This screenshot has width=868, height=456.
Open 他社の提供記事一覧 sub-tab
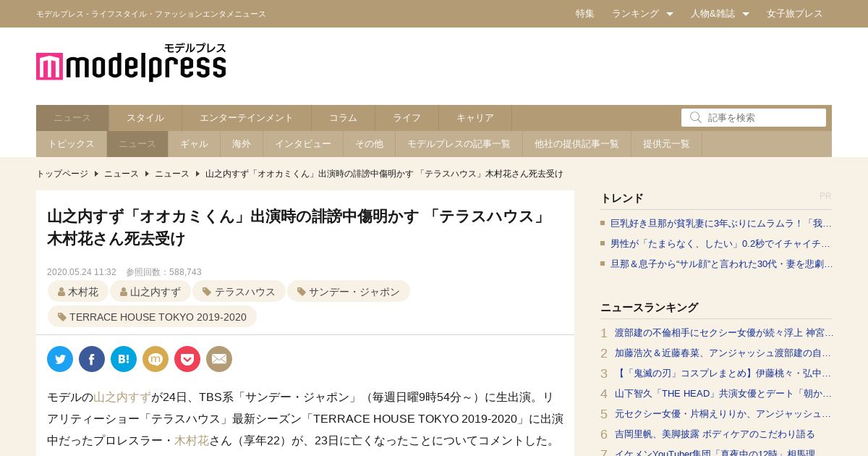tap(577, 144)
